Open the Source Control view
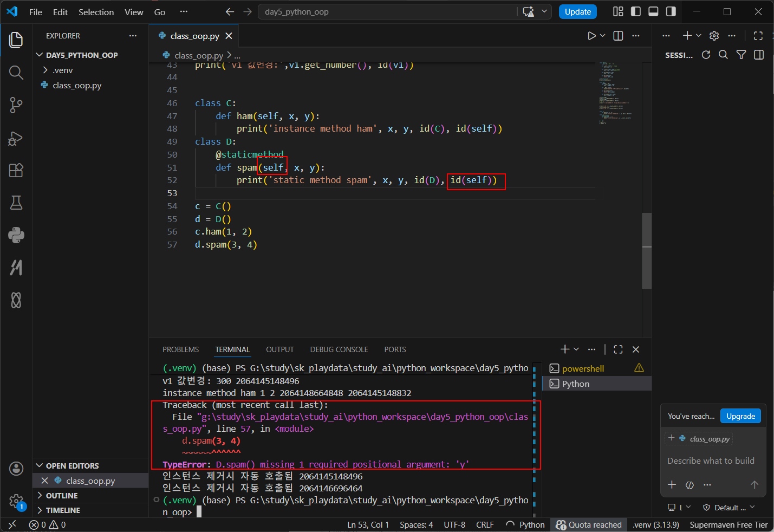774x532 pixels. [16, 105]
